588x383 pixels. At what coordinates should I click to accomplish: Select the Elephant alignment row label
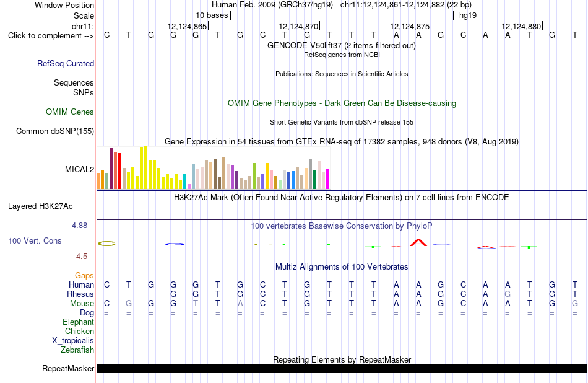tap(79, 322)
